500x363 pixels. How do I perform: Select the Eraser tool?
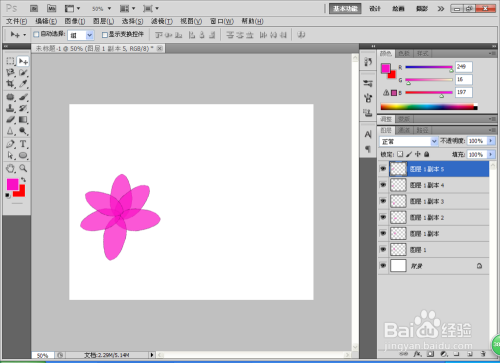10,119
